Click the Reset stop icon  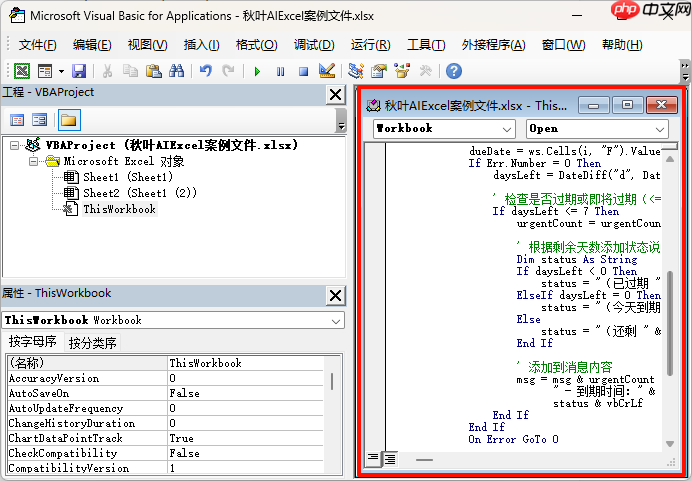pos(303,71)
